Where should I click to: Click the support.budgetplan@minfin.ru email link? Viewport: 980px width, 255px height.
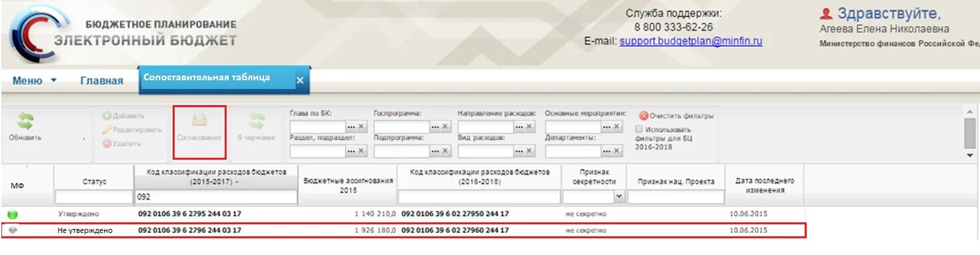coord(691,41)
